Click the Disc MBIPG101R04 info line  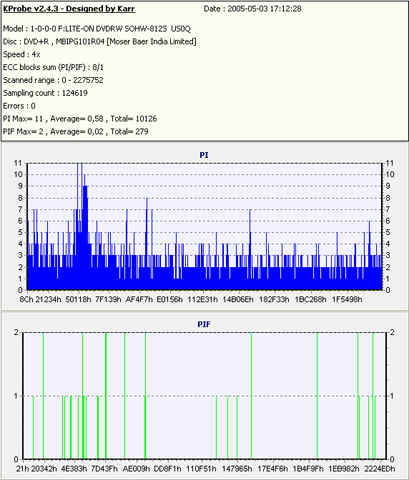100,42
